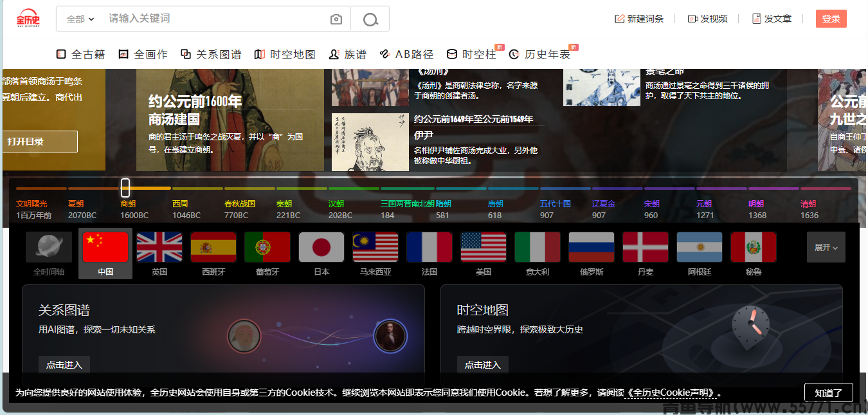Click the 《汤刑》 article thumbnail

coord(370,87)
